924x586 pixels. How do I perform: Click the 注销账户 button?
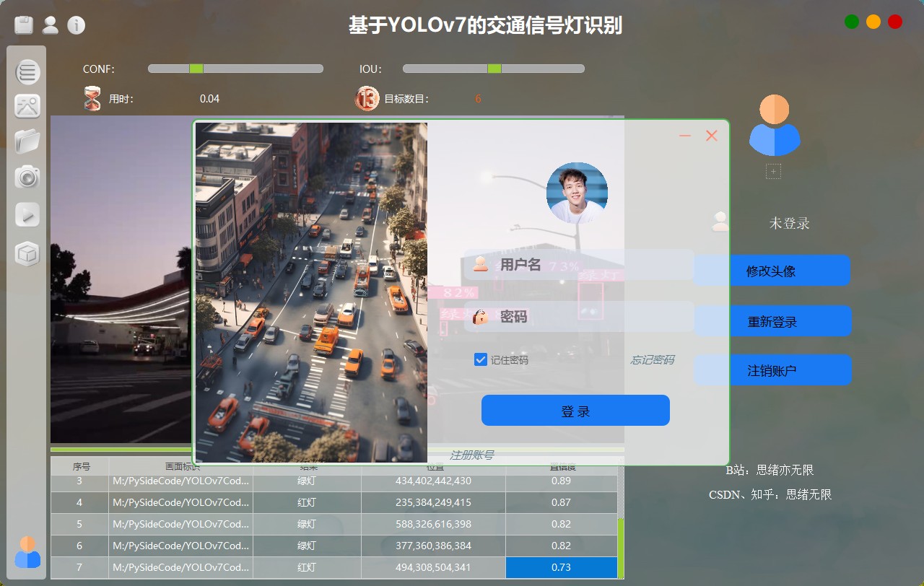[x=772, y=370]
